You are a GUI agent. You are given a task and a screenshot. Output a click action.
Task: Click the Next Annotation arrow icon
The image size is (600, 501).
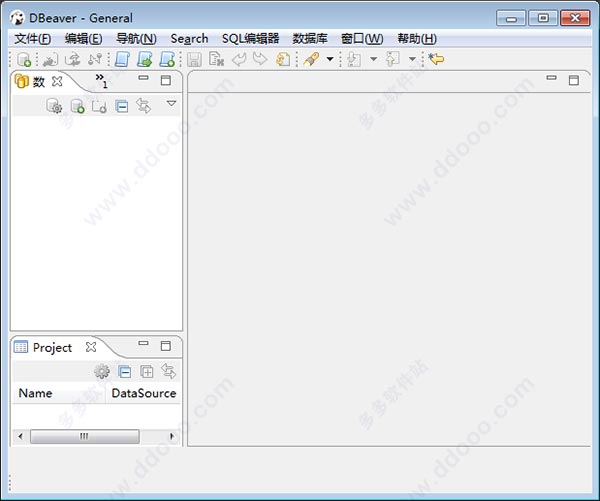(354, 59)
